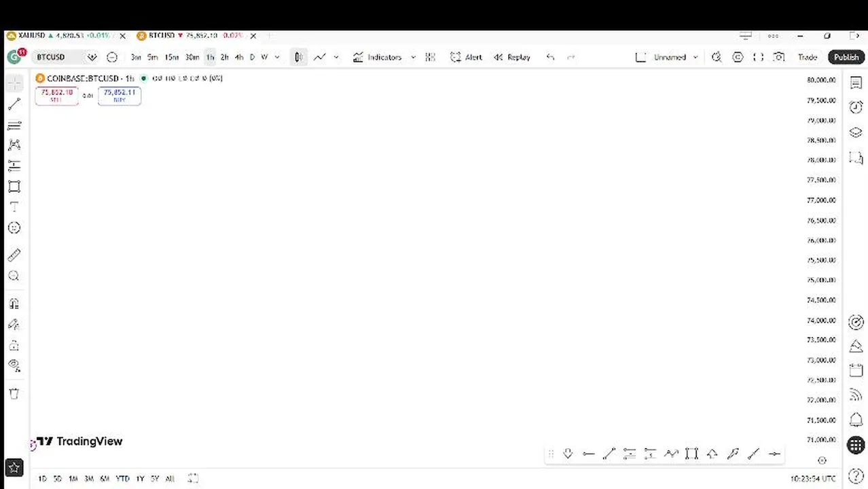868x489 pixels.
Task: Open favorites star at bottom left
Action: [14, 467]
